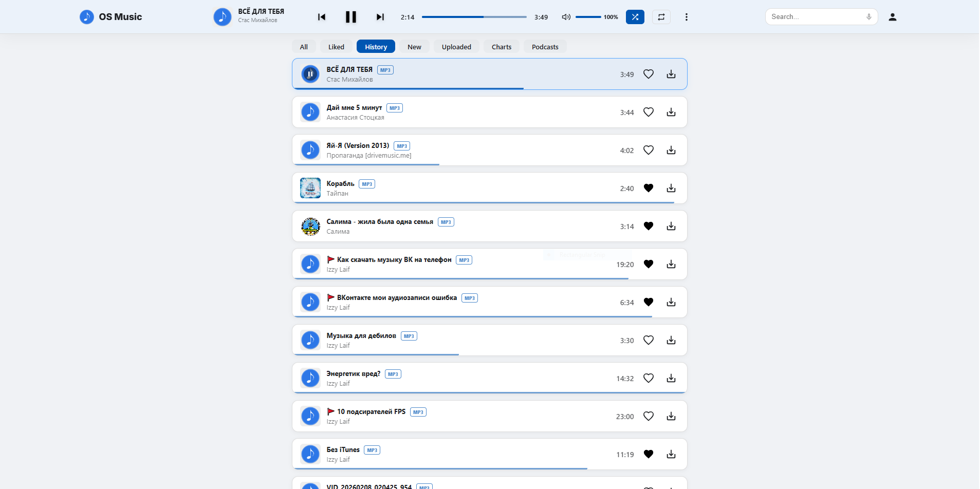Switch to the Liked tab
The width and height of the screenshot is (980, 489).
[336, 47]
